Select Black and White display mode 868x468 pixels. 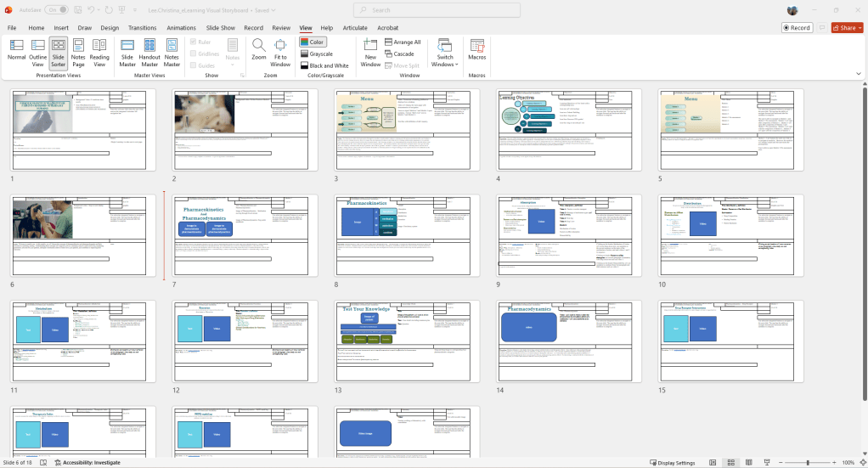(324, 65)
